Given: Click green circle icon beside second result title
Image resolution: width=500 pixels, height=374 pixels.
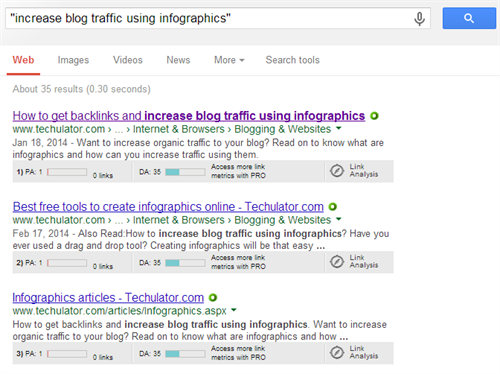Looking at the screenshot, I should pyautogui.click(x=333, y=207).
